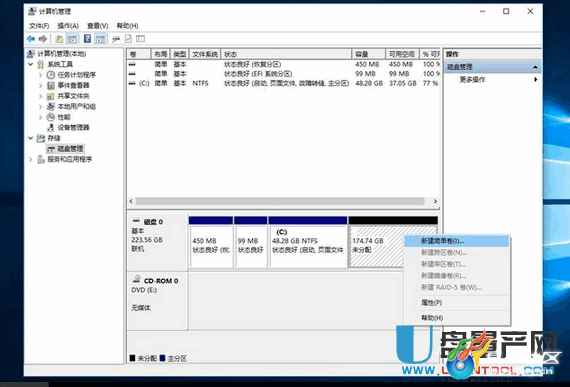Screen dimensions: 570x387
Task: Click the blue Help question mark icon
Action: coord(87,39)
